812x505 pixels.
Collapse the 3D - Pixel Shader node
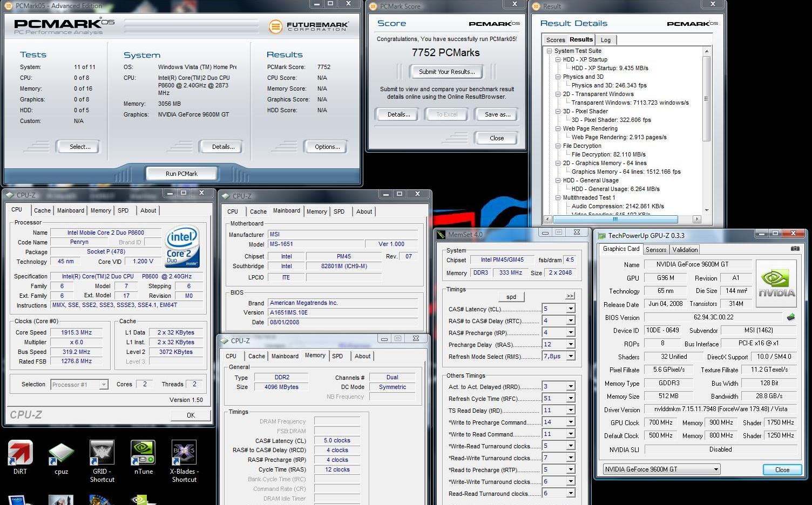pyautogui.click(x=558, y=111)
